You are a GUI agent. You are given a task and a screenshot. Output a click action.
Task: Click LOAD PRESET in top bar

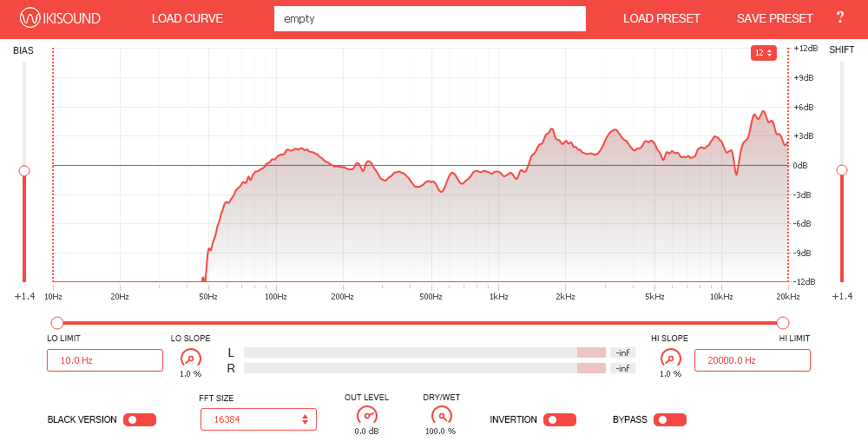[x=661, y=18]
